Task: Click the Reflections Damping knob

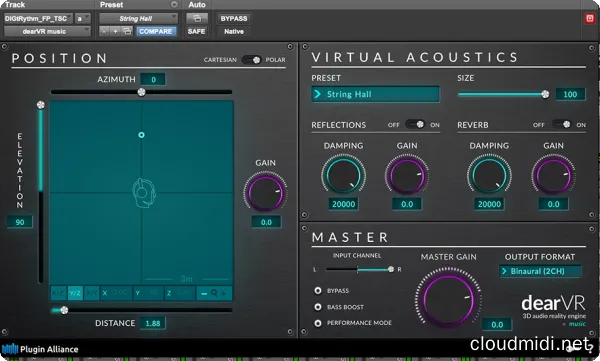Action: tap(343, 175)
